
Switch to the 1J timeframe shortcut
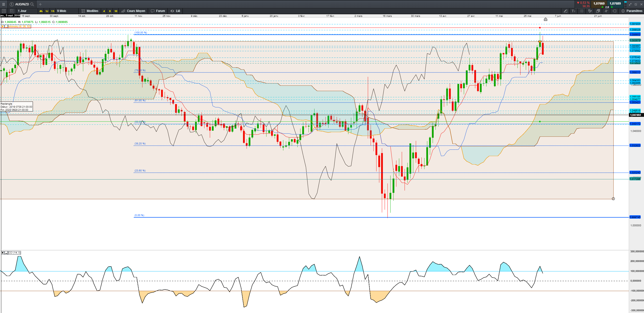[x=47, y=11]
